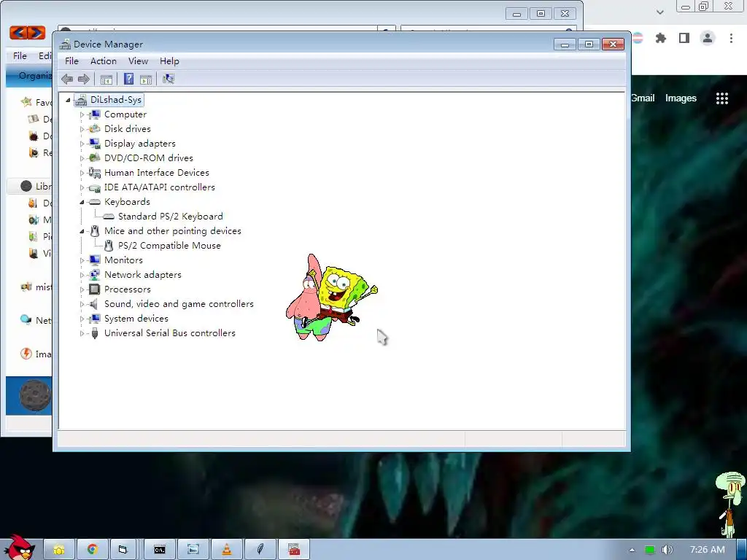Expand the DVD/CD-ROM drives category

pyautogui.click(x=82, y=158)
